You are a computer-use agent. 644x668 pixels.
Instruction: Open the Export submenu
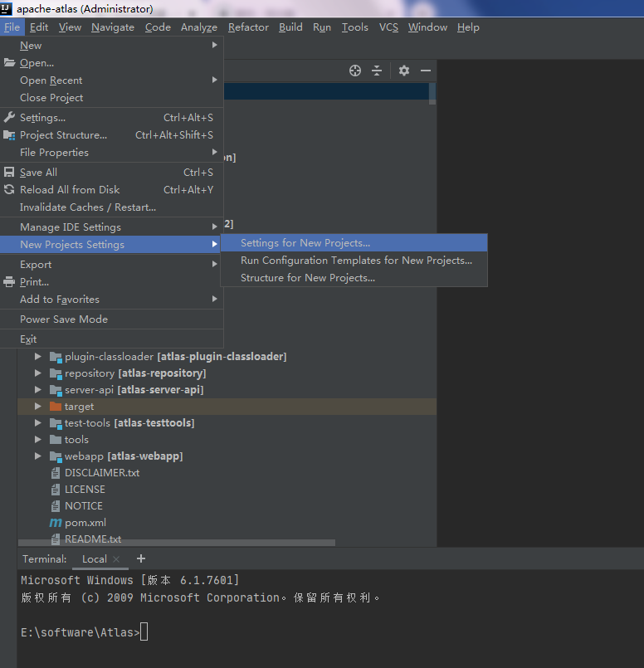click(111, 264)
